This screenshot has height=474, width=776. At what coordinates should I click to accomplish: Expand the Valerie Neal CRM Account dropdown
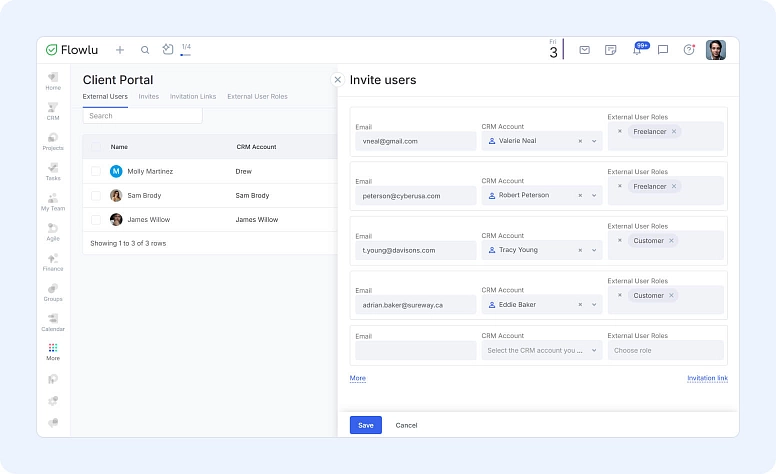coord(594,141)
